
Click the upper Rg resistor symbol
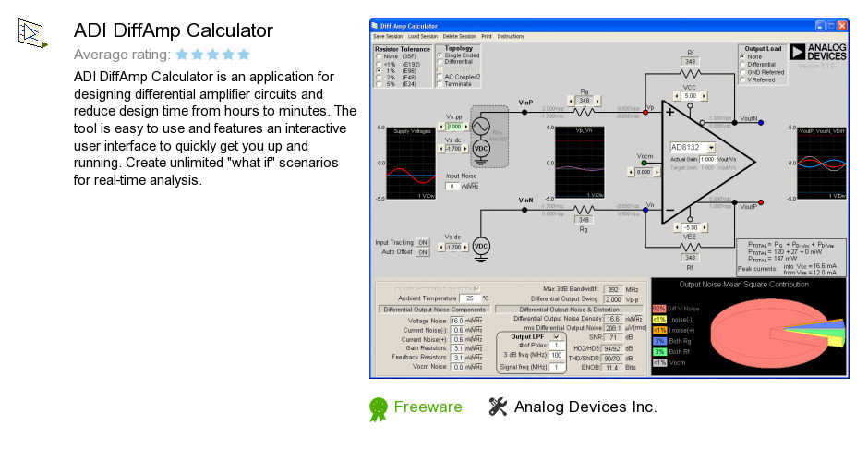[x=584, y=113]
